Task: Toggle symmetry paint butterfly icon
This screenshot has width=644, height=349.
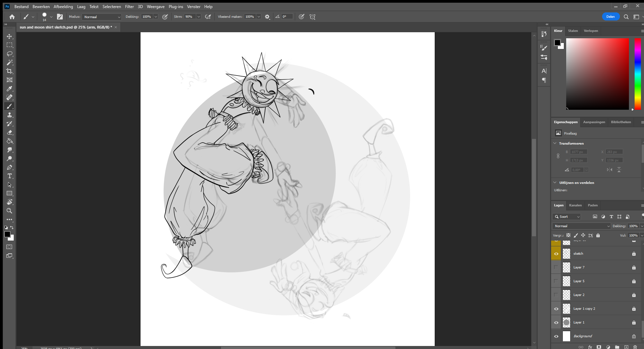Action: tap(312, 17)
